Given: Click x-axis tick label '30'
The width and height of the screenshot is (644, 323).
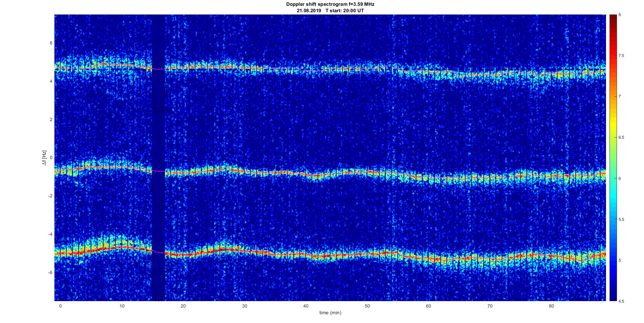Looking at the screenshot, I should coord(245,306).
